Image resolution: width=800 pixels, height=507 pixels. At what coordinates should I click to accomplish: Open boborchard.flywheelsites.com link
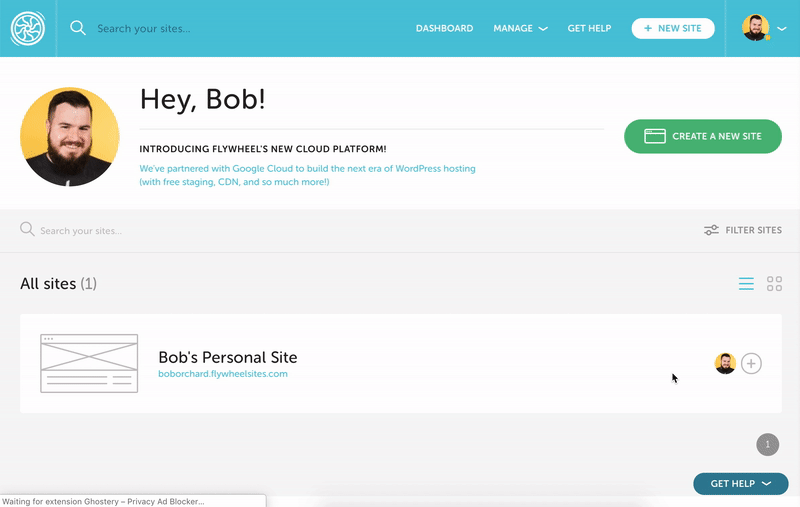(x=223, y=374)
